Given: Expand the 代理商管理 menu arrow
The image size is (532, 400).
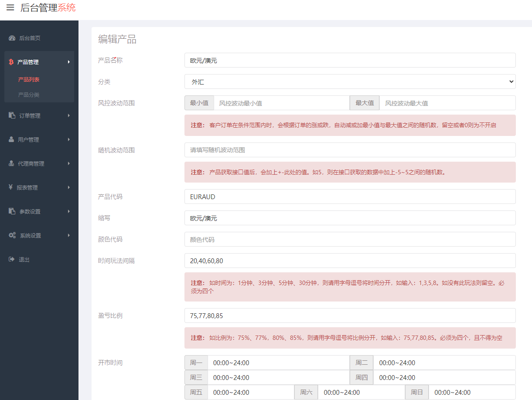Looking at the screenshot, I should click(x=69, y=163).
